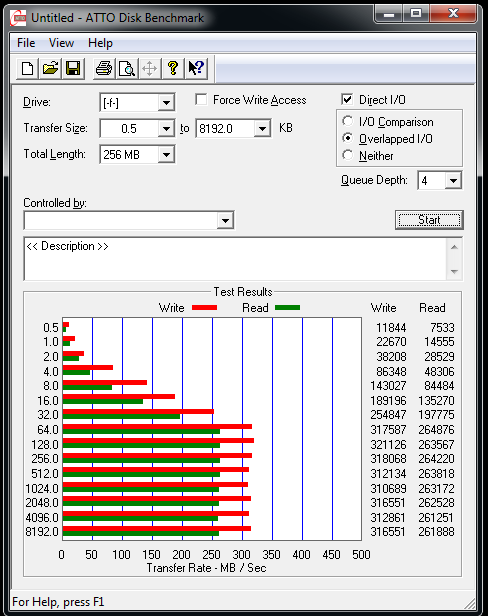Click the grayed move arrows toolbar icon
488x616 pixels.
pyautogui.click(x=150, y=69)
